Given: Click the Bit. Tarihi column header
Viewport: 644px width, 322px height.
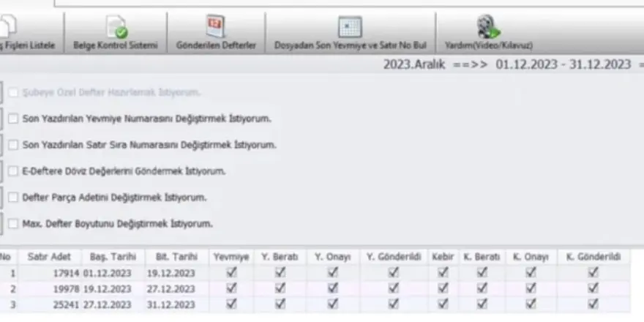Looking at the screenshot, I should click(176, 257).
